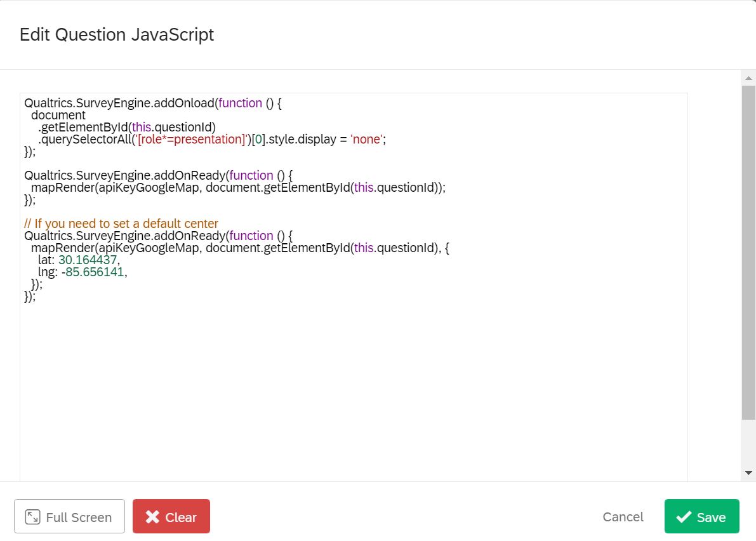Click the 'lat:' property name
Viewport: 756px width, 541px height.
click(x=46, y=260)
